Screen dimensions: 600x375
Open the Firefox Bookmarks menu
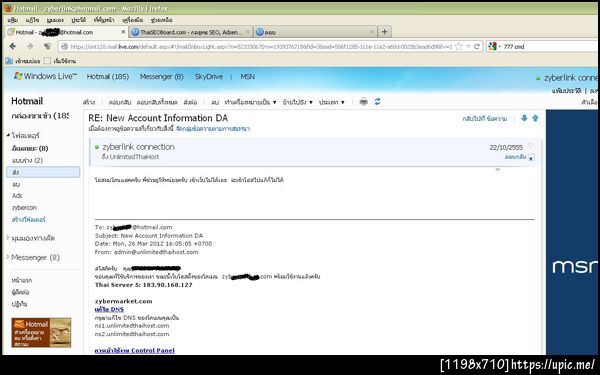pyautogui.click(x=104, y=20)
